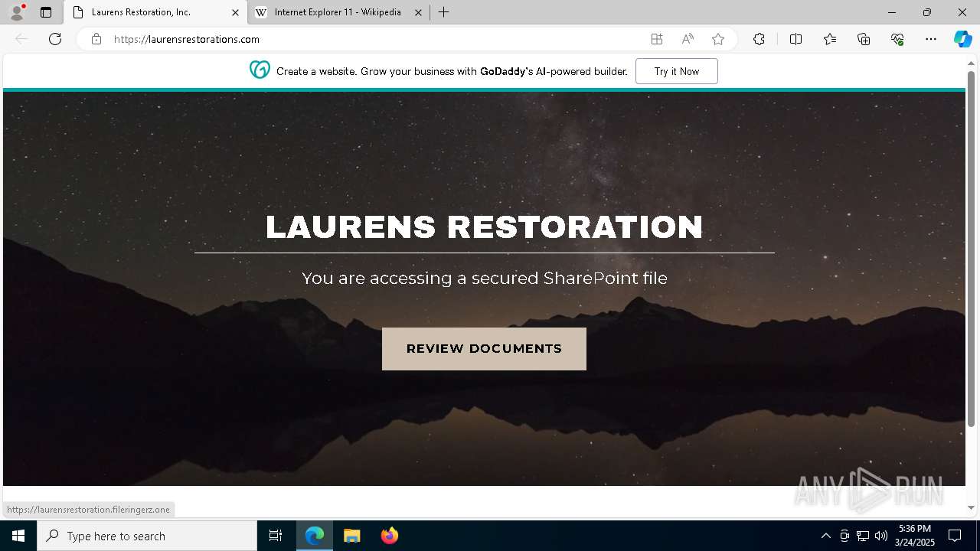Viewport: 980px width, 551px height.
Task: Click the browser back arrow
Action: tap(21, 39)
